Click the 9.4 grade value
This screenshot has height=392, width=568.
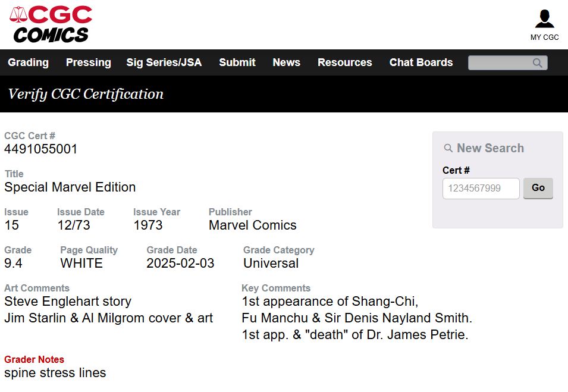pos(13,263)
